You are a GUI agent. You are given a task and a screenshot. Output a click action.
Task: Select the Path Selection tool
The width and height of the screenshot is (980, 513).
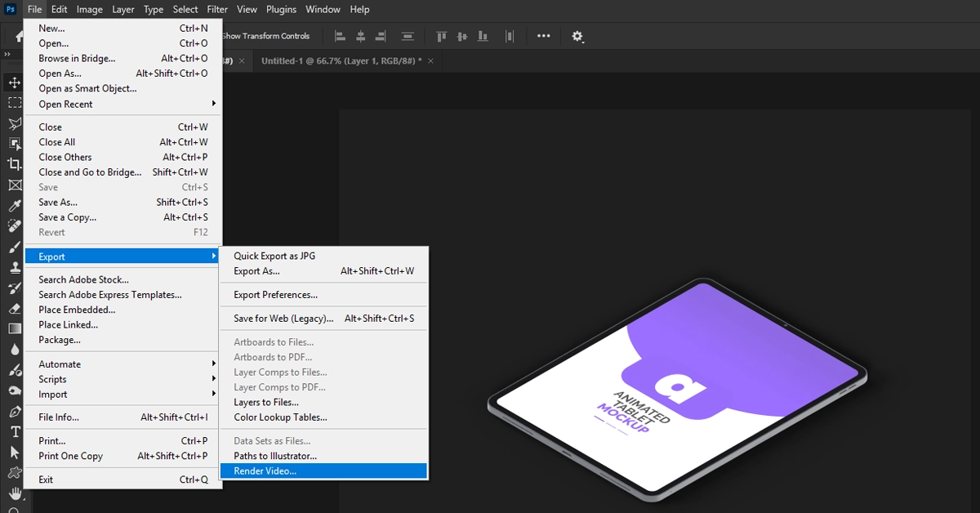coord(15,452)
